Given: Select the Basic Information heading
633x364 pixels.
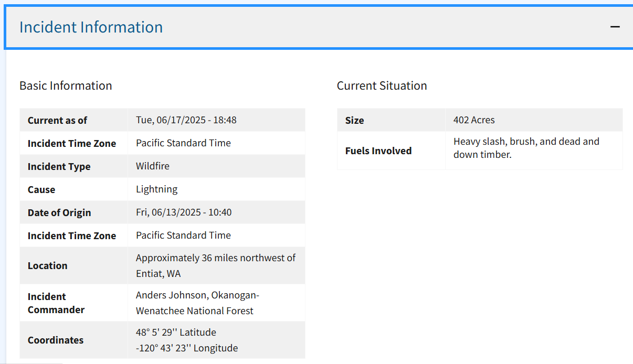Looking at the screenshot, I should pyautogui.click(x=66, y=85).
